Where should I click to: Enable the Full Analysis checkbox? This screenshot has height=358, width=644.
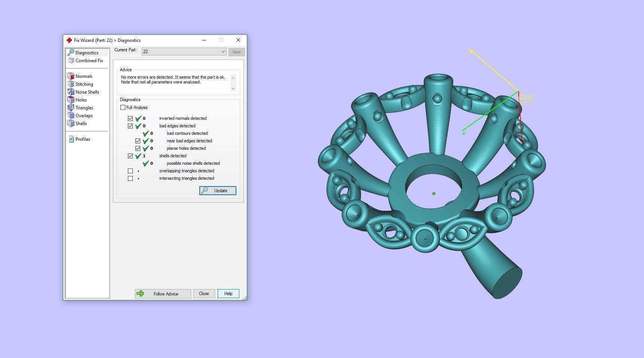(x=123, y=107)
